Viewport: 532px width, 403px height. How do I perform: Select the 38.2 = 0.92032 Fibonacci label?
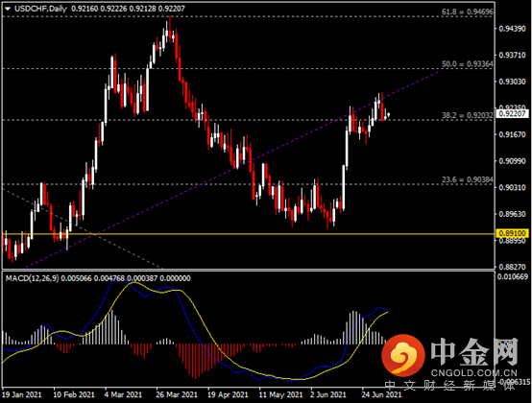pos(468,115)
